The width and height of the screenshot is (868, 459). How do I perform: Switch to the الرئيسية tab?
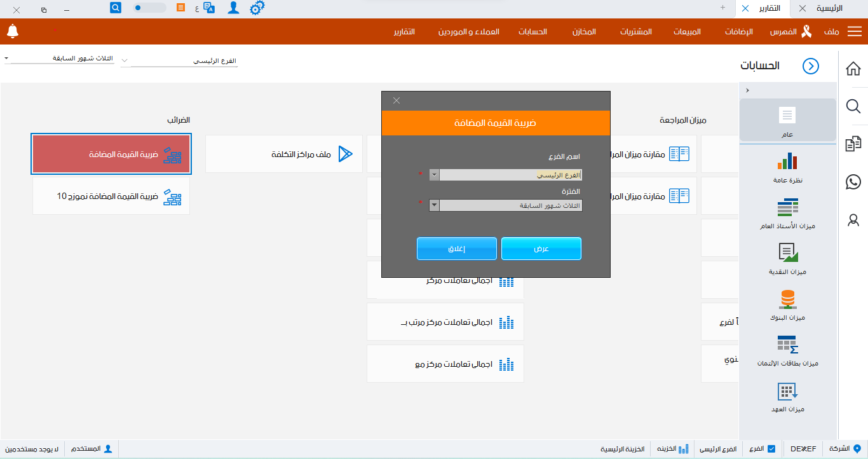coord(829,8)
